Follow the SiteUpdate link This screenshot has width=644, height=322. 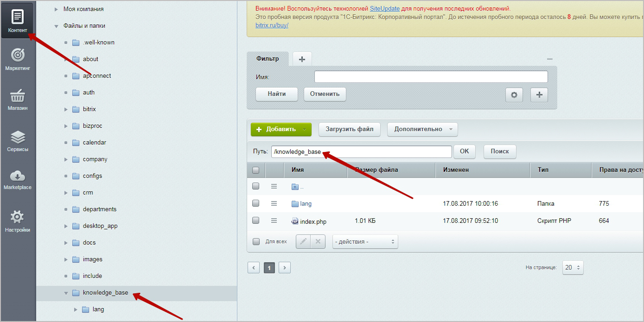pos(384,8)
